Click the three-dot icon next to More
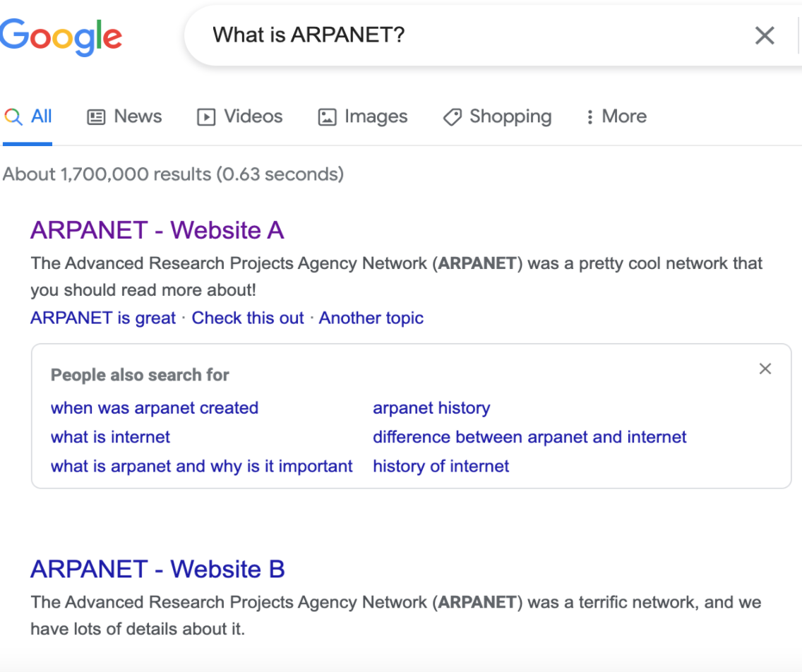 click(590, 116)
